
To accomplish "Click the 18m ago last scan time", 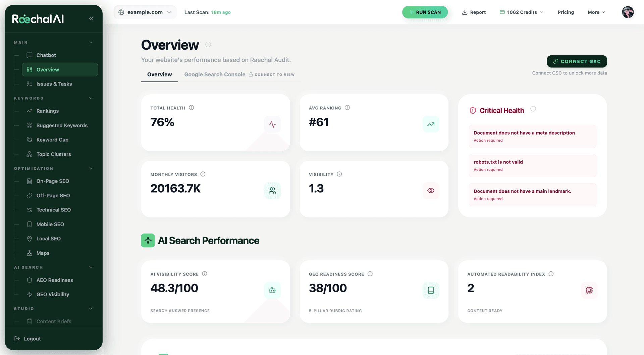I will click(221, 12).
